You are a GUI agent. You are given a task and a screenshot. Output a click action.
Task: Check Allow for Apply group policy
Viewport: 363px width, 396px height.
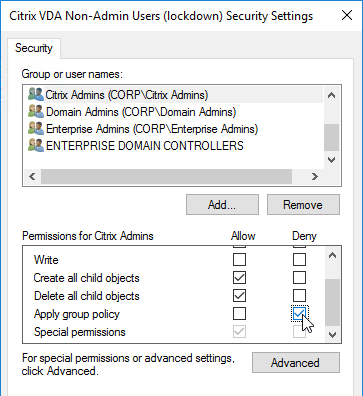click(239, 314)
